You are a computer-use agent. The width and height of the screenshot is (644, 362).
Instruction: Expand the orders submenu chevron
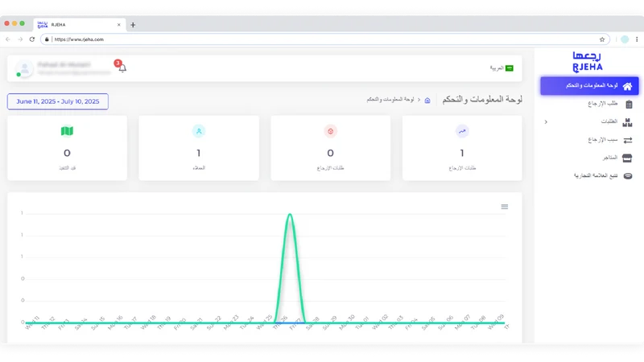tap(546, 122)
